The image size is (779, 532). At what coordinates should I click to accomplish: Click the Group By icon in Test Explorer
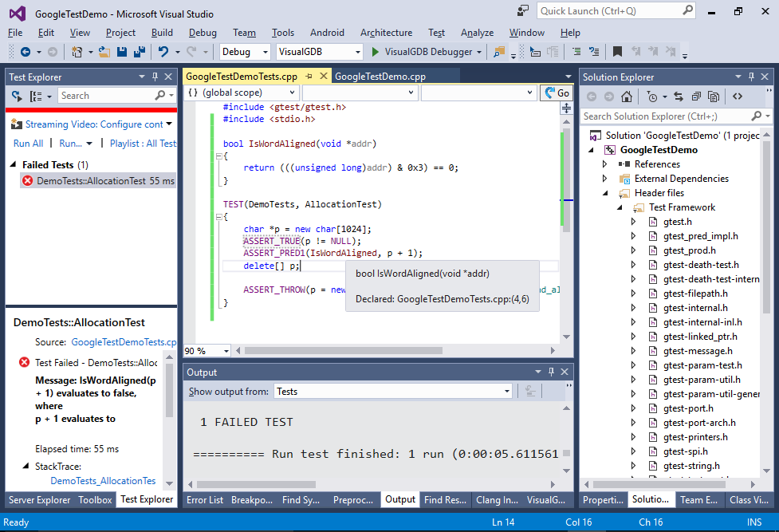36,96
